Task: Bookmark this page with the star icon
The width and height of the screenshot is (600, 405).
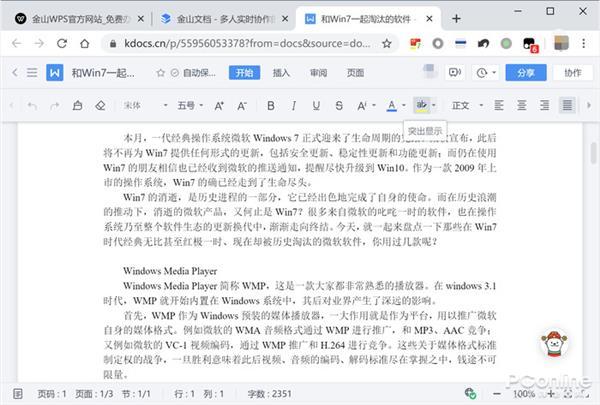Action: [387, 44]
